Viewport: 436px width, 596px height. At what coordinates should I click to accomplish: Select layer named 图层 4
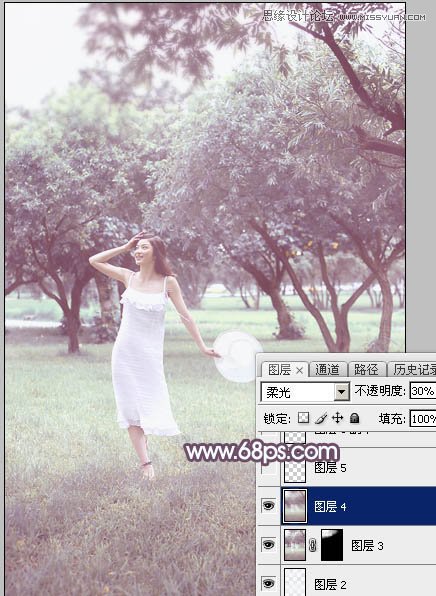(x=330, y=507)
